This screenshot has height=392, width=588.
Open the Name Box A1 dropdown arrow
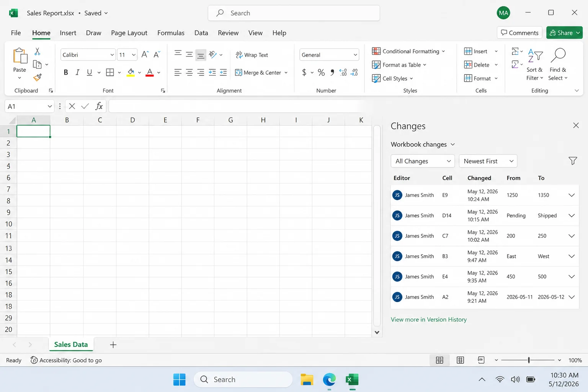click(49, 106)
